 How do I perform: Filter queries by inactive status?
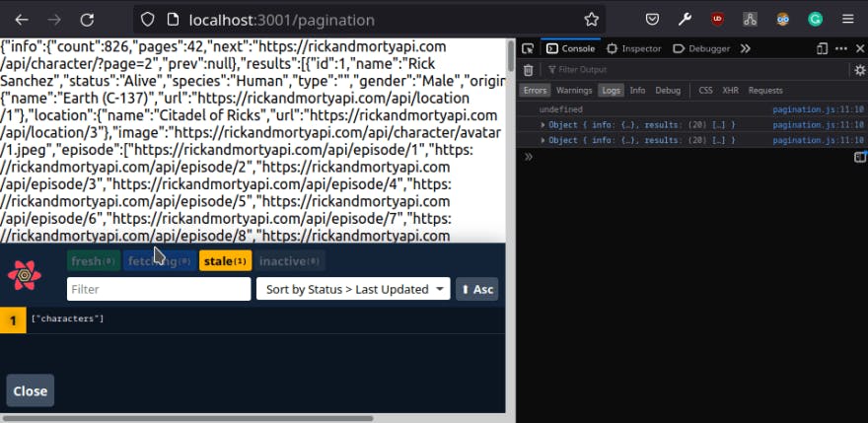(290, 261)
